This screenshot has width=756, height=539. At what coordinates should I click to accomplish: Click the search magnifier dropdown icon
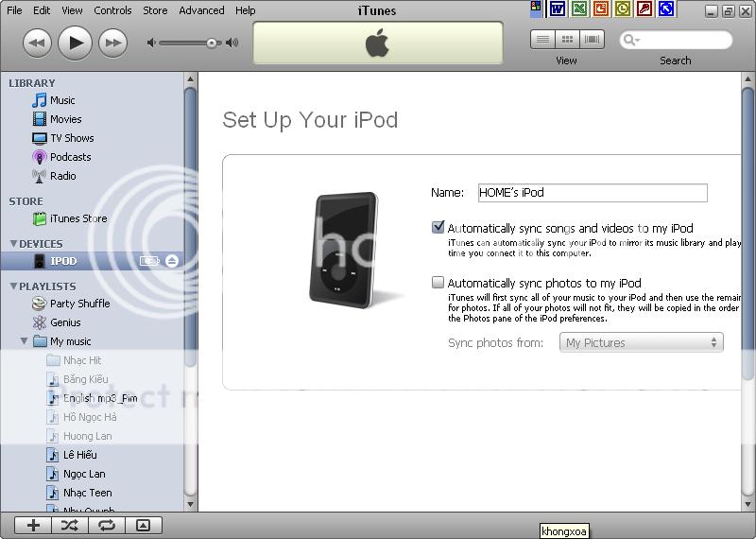pyautogui.click(x=630, y=40)
